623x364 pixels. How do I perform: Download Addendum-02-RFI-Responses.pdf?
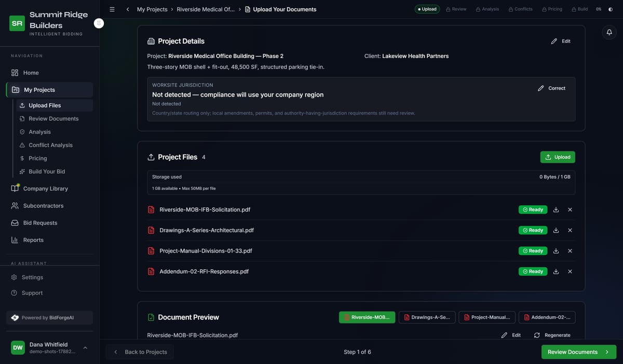[x=556, y=272]
